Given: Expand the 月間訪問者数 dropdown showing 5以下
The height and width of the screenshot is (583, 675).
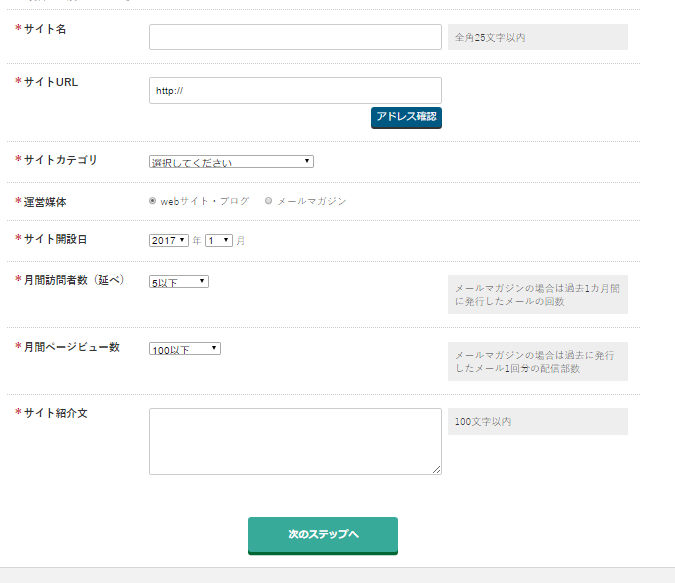Looking at the screenshot, I should tap(179, 282).
